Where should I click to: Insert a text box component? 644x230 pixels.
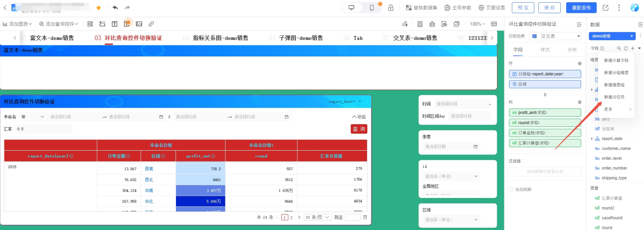coord(115,24)
